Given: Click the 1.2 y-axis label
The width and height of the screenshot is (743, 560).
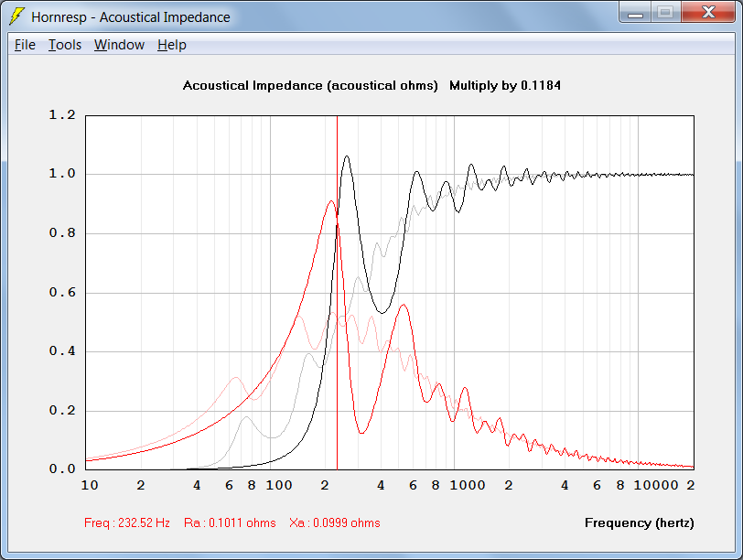Looking at the screenshot, I should pyautogui.click(x=62, y=114).
